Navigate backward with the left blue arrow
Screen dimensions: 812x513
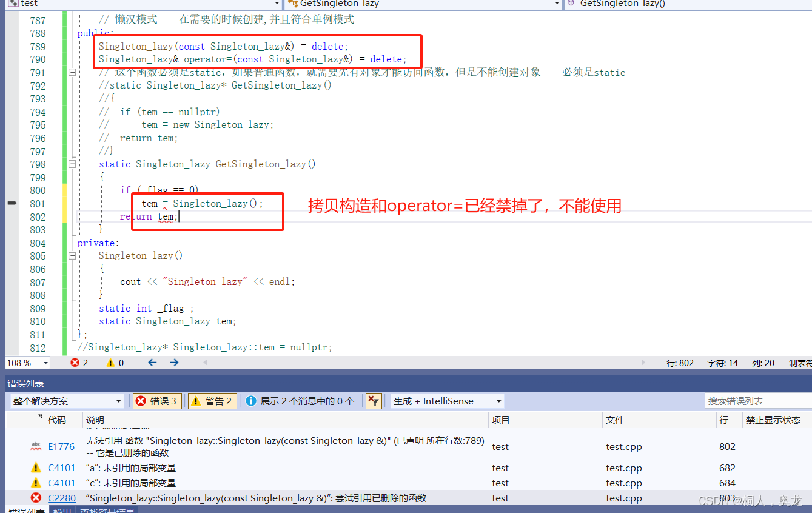152,363
